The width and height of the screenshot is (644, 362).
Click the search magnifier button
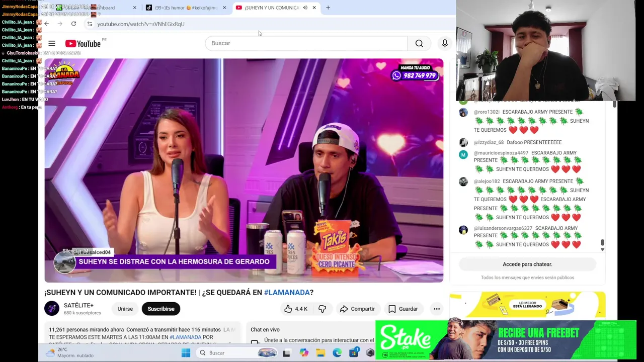(x=419, y=43)
